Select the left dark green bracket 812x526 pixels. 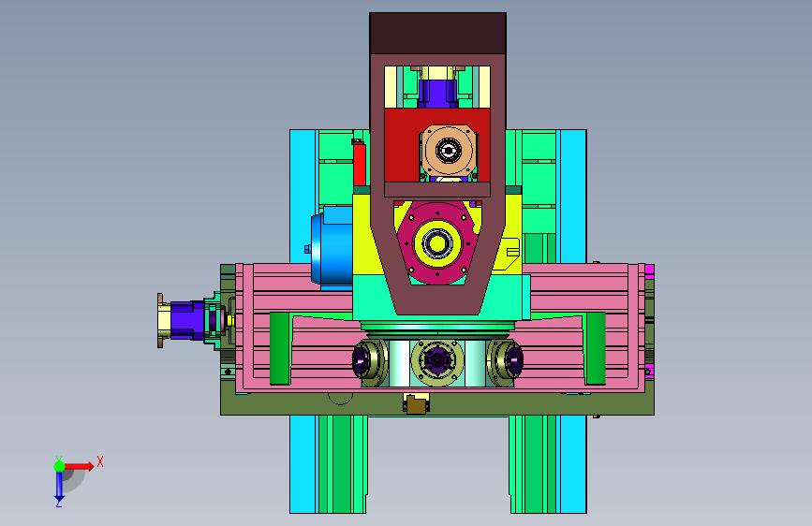(x=280, y=348)
